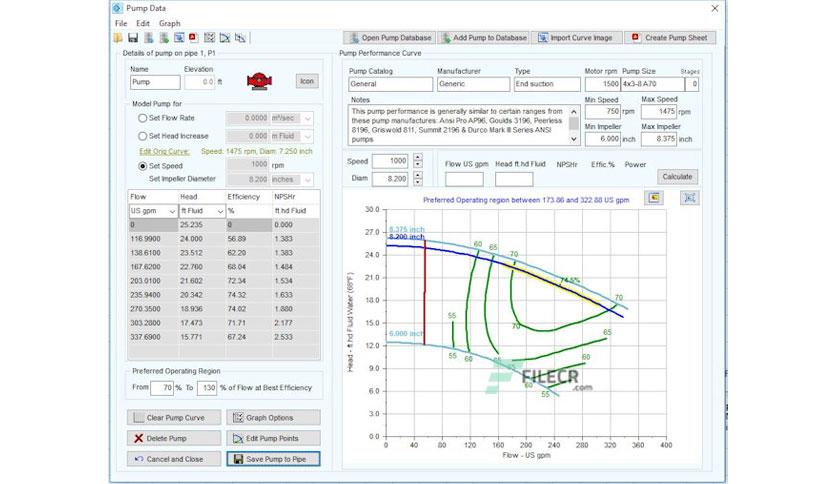Click the Type field showing End suction
The image size is (836, 484).
click(x=547, y=84)
